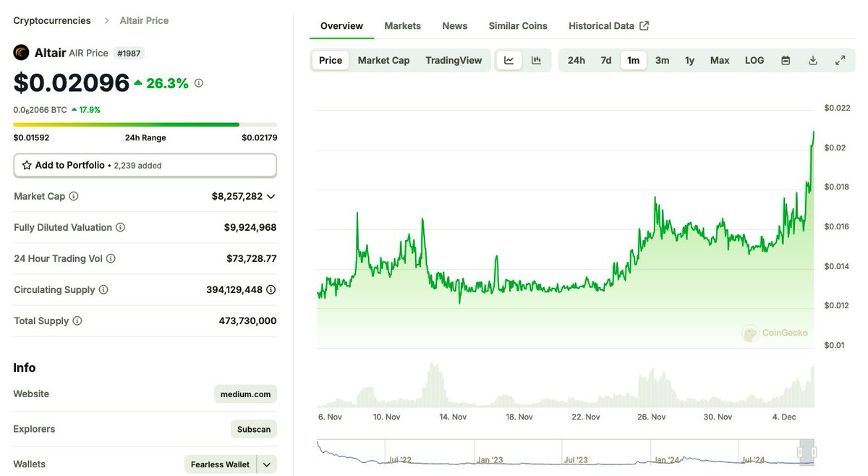Screen dimensions: 868x476
Task: Open the News tab
Action: coord(455,26)
